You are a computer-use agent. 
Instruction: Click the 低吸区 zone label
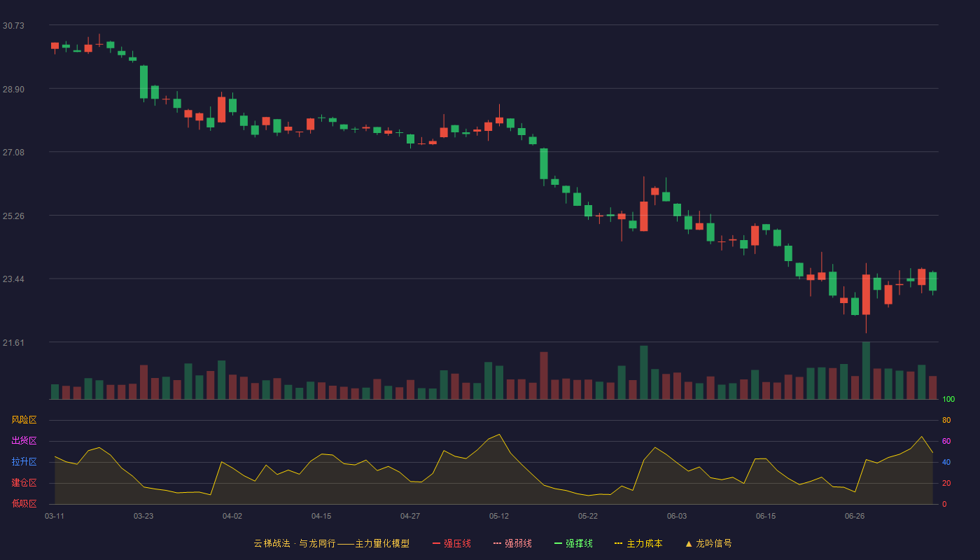(24, 504)
